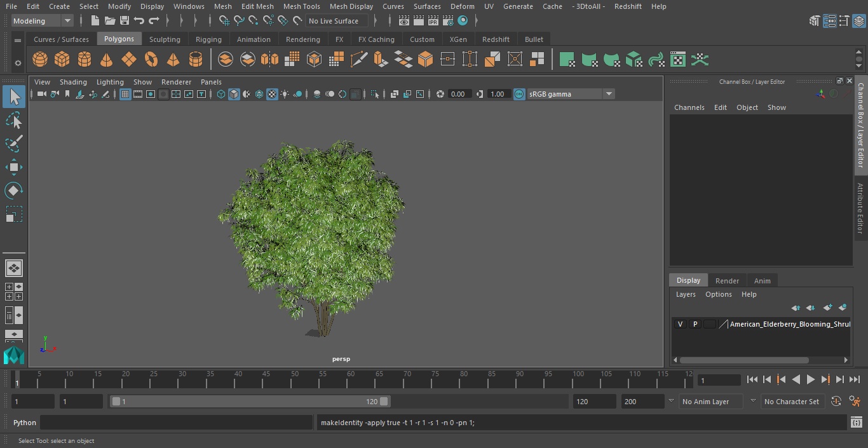
Task: Toggle viewport grid display
Action: point(125,94)
